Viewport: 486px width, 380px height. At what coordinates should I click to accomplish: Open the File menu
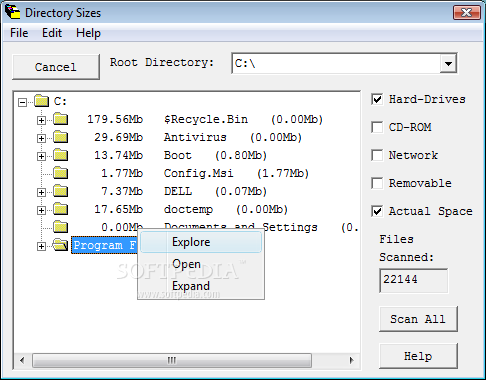point(19,33)
